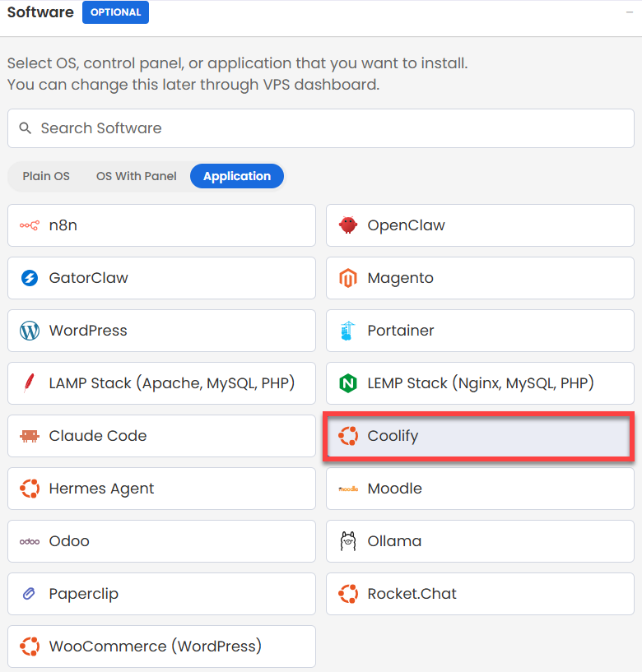The image size is (642, 672).
Task: Click the Search Software field
Action: (321, 128)
